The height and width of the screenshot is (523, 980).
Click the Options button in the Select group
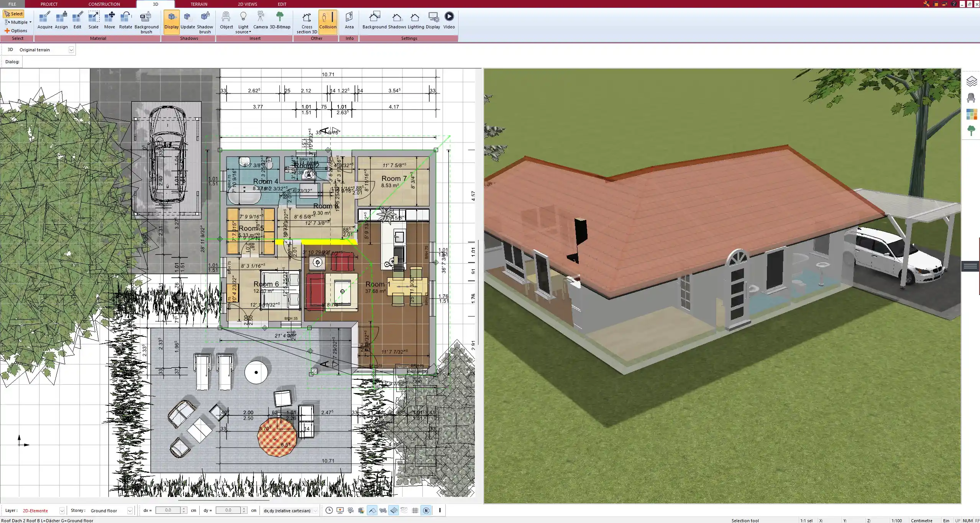coord(16,30)
